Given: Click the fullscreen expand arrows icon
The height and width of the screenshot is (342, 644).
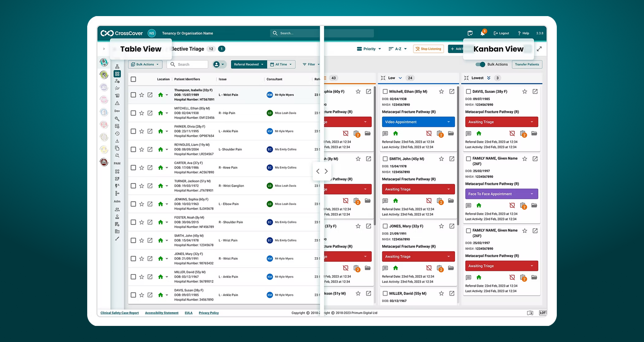Looking at the screenshot, I should (539, 49).
